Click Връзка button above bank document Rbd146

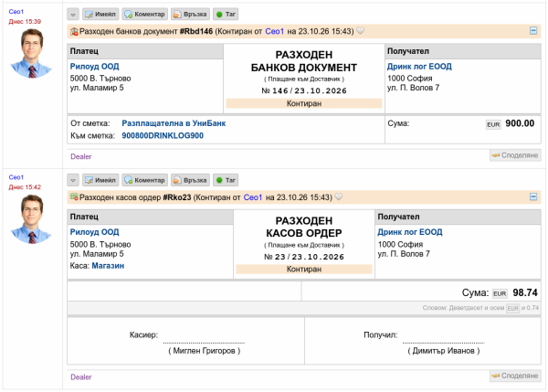coord(191,15)
